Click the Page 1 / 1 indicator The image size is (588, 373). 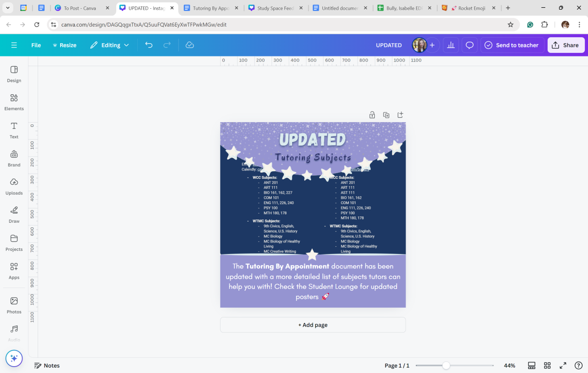click(397, 366)
